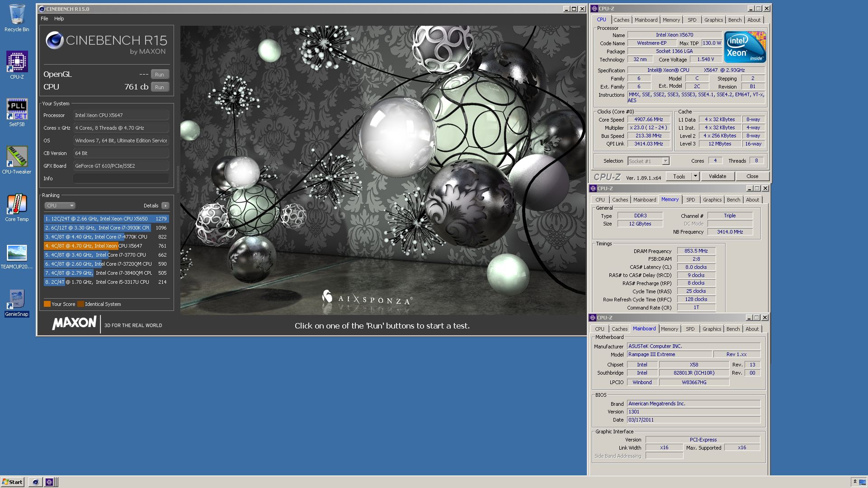The height and width of the screenshot is (488, 868).
Task: Click the MAXON logo
Action: coord(75,323)
